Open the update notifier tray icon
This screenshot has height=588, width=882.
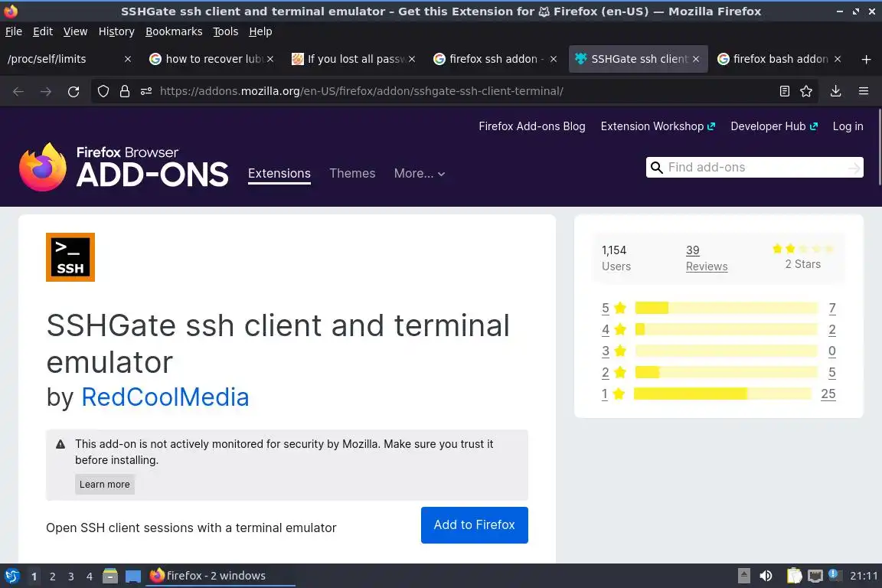(x=835, y=575)
